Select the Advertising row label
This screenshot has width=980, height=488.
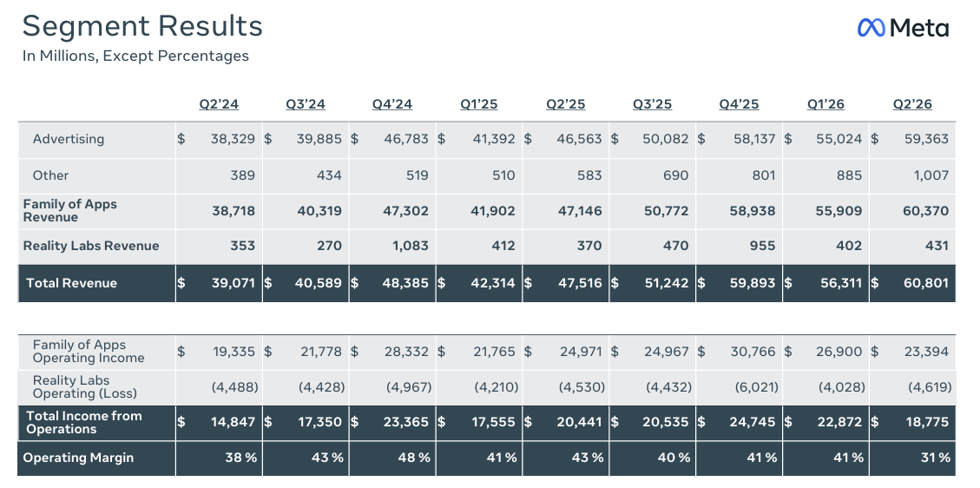69,139
